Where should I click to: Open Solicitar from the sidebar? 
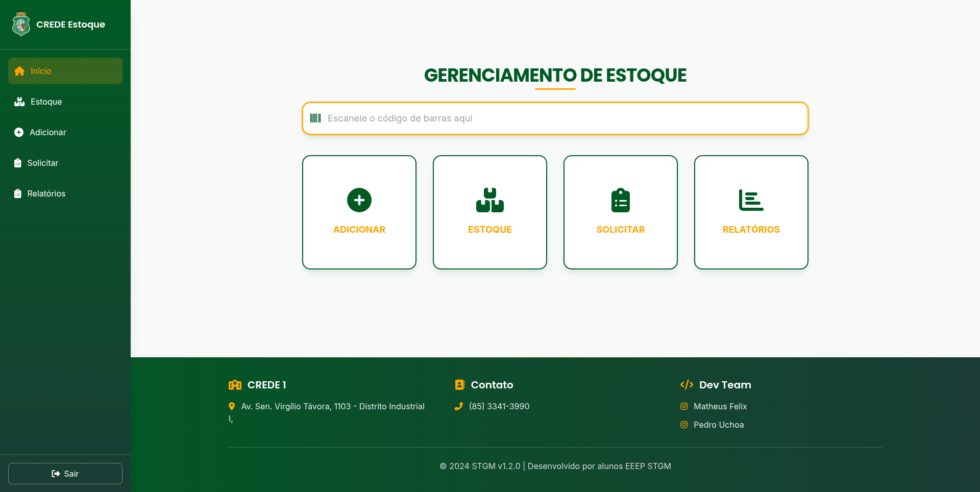(65, 163)
